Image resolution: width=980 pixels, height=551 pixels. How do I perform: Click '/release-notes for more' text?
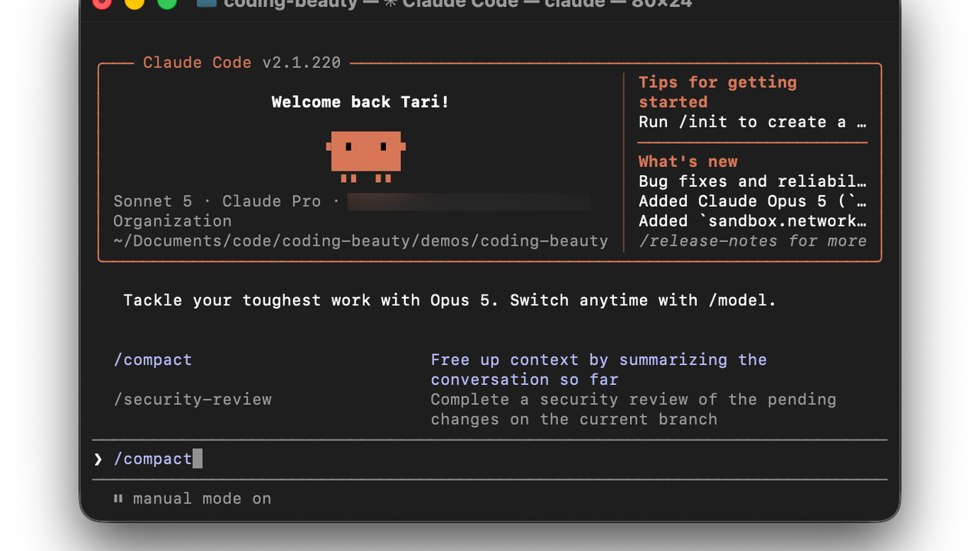pyautogui.click(x=753, y=241)
